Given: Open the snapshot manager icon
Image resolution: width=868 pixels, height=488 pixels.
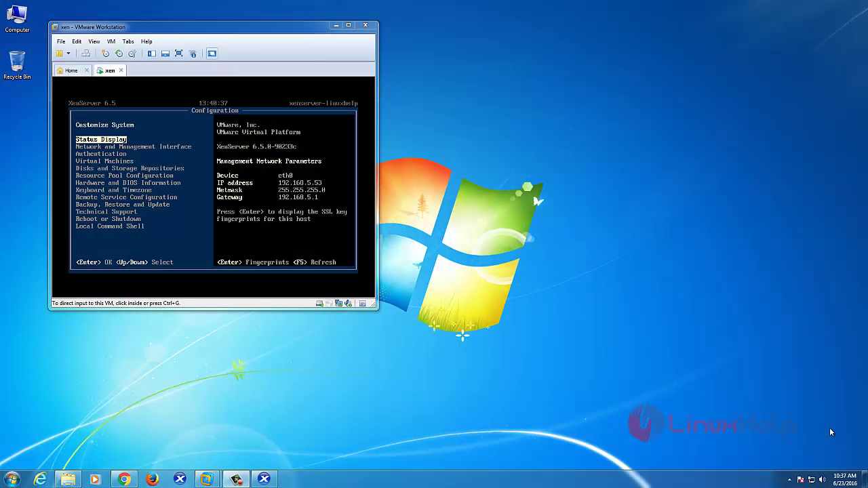Looking at the screenshot, I should click(x=132, y=54).
